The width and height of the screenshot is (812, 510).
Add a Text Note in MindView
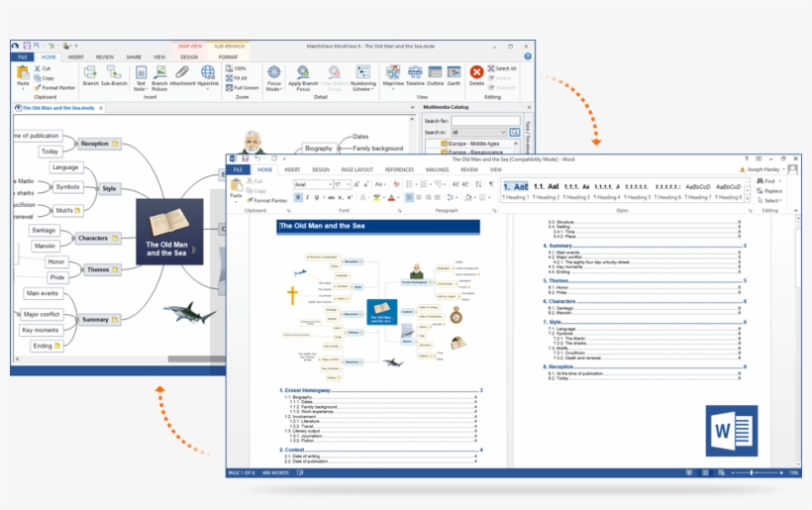pyautogui.click(x=141, y=77)
